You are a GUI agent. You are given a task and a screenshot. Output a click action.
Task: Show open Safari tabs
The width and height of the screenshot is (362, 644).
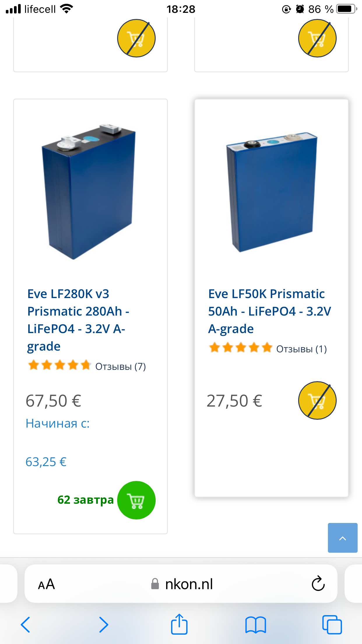tap(332, 624)
